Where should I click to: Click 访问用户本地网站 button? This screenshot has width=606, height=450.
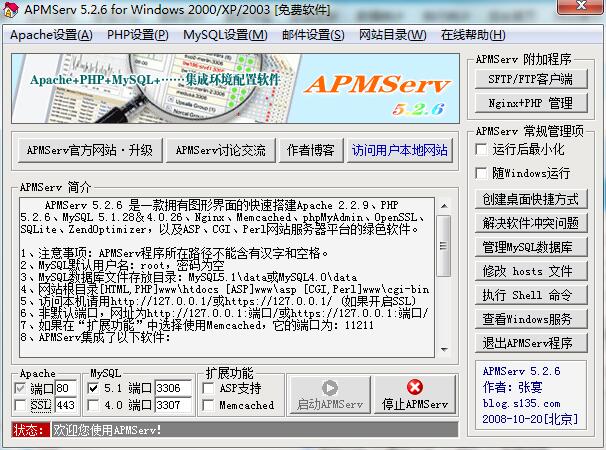[400, 150]
